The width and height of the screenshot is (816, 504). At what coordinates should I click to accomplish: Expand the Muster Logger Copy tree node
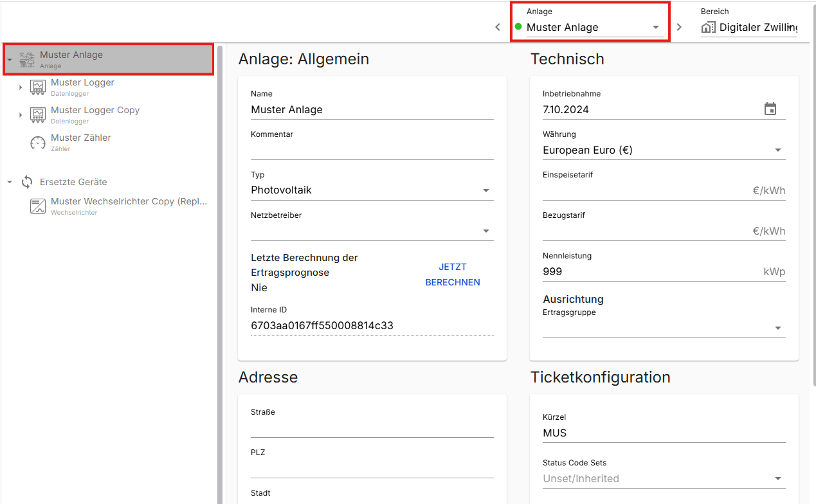click(x=21, y=115)
